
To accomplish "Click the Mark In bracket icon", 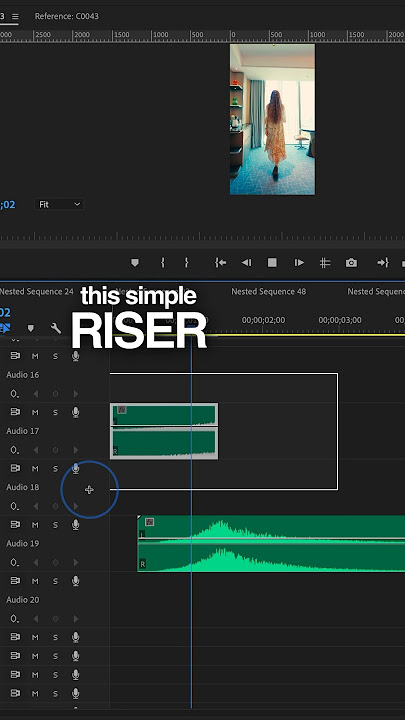I will (162, 263).
